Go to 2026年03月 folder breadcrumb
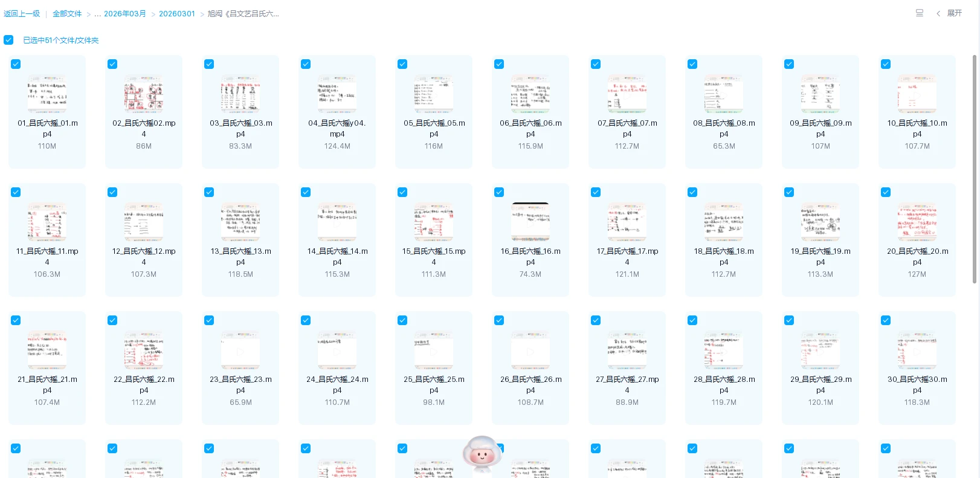980x478 pixels. [x=125, y=13]
